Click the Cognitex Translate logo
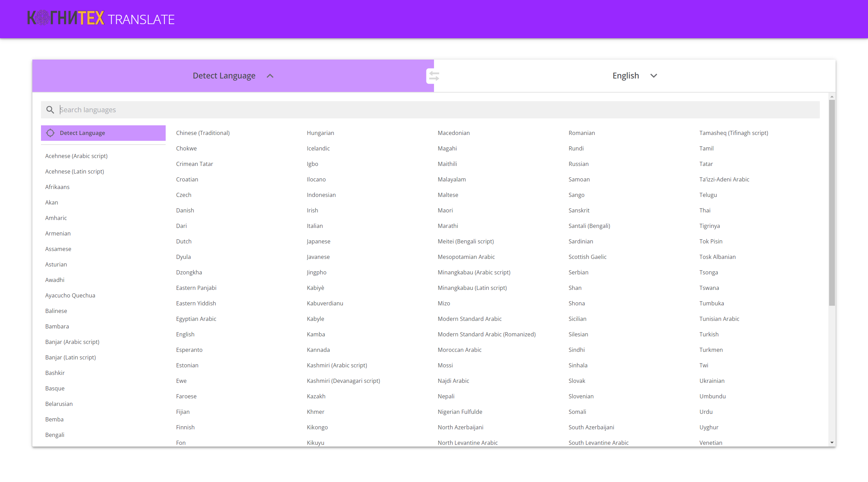This screenshot has width=868, height=482. [x=101, y=19]
